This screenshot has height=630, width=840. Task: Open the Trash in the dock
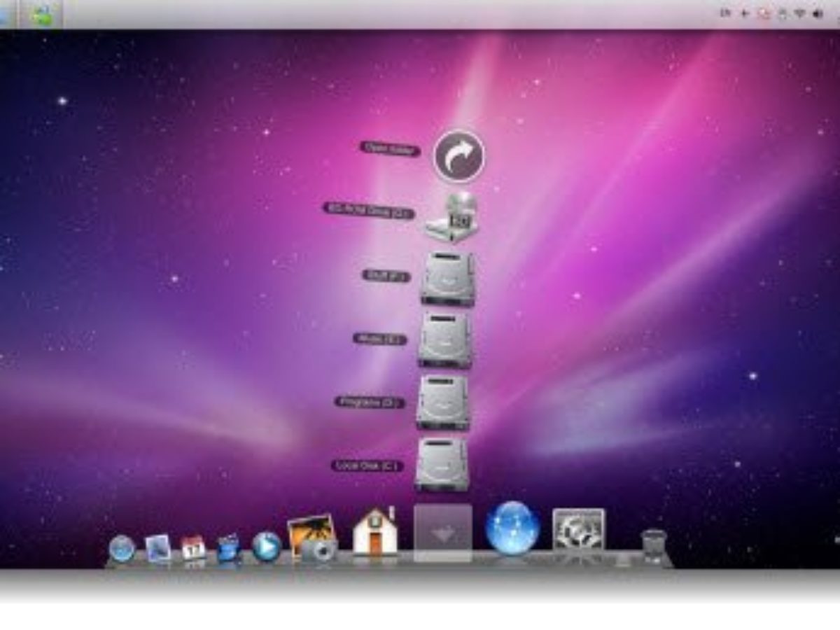point(653,547)
